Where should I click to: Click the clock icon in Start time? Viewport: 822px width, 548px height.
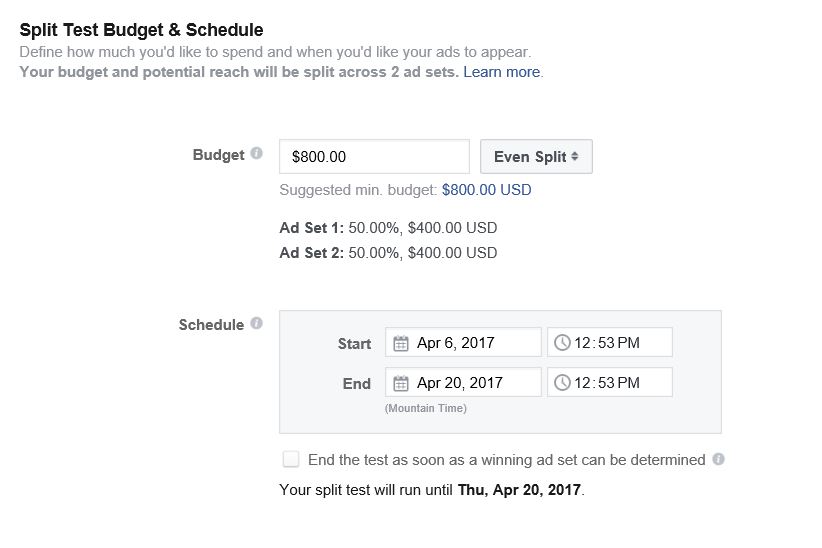point(562,342)
